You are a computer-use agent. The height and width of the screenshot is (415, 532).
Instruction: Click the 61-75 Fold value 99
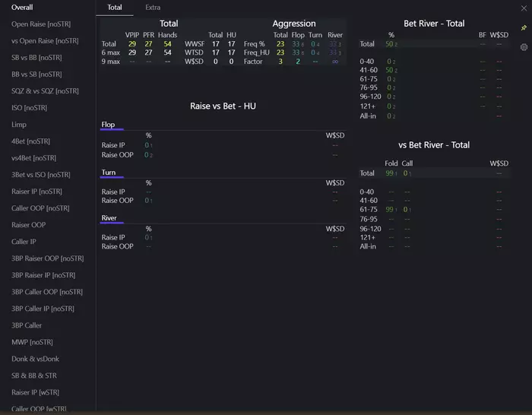[x=389, y=209]
